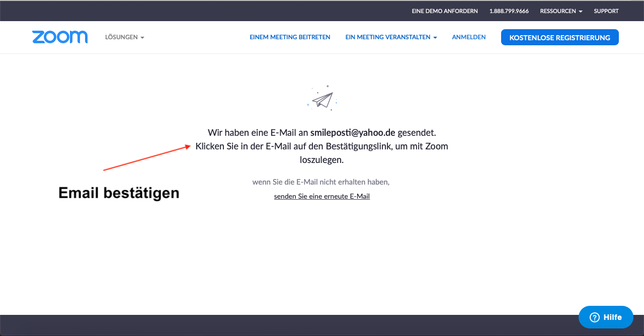The image size is (644, 336).
Task: Open the Hilfe chat button
Action: (x=606, y=317)
